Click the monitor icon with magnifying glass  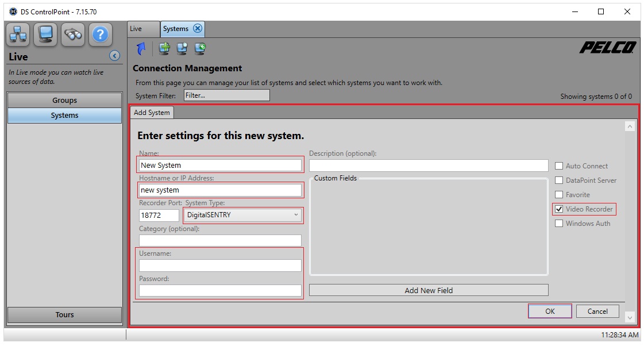(182, 49)
